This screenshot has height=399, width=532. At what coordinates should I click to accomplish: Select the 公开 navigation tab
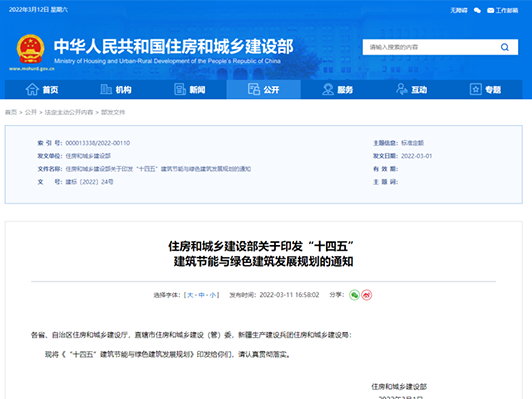pos(264,90)
